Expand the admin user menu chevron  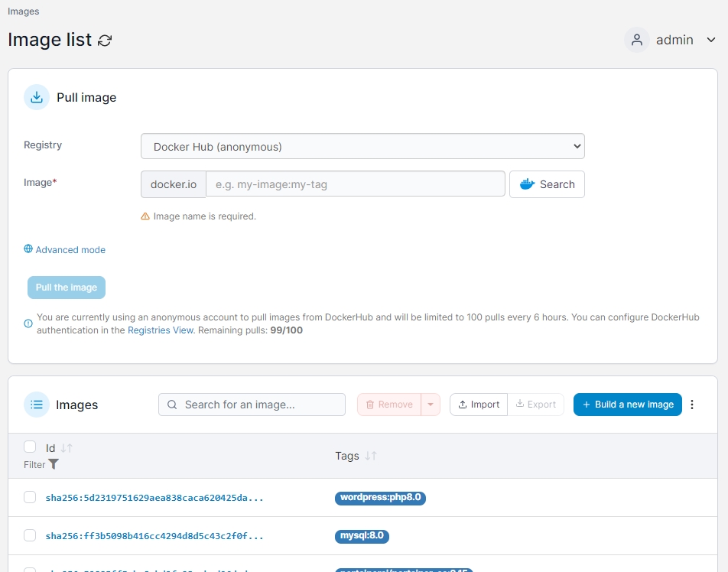[710, 40]
